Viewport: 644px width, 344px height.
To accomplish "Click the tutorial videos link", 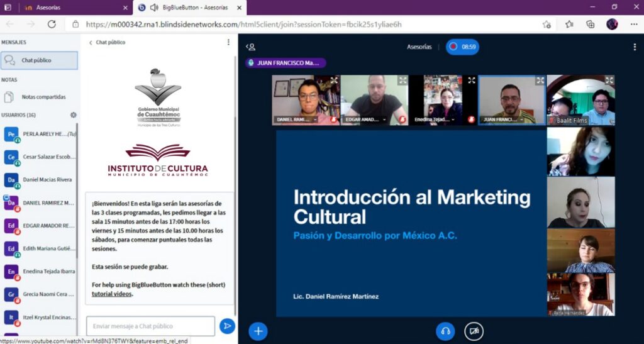I will (111, 294).
